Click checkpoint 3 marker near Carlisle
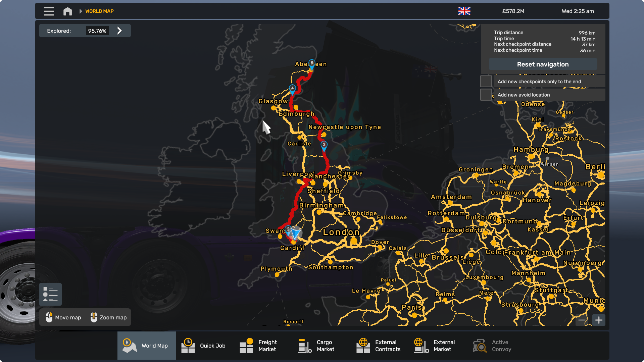The width and height of the screenshot is (644, 362). pos(324,145)
